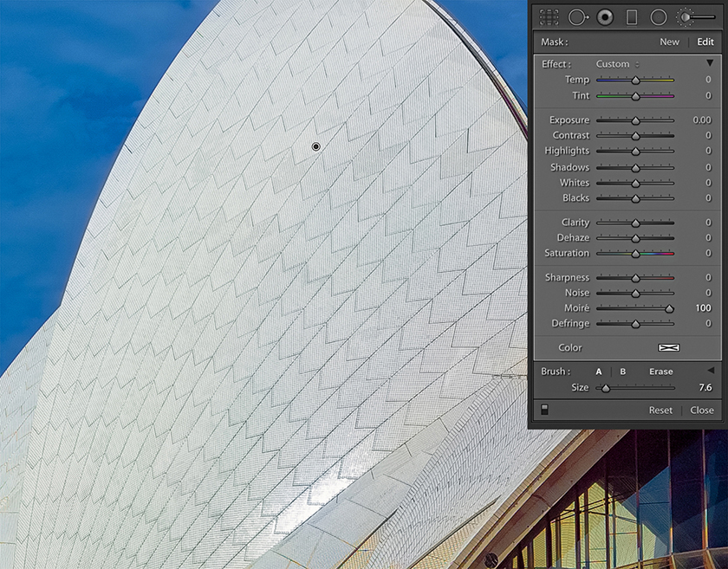Viewport: 728px width, 569px height.
Task: Click the Exposure value field
Action: tap(701, 120)
